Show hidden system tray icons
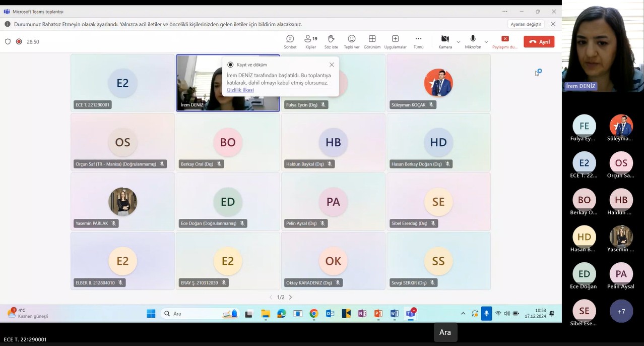 pos(463,314)
